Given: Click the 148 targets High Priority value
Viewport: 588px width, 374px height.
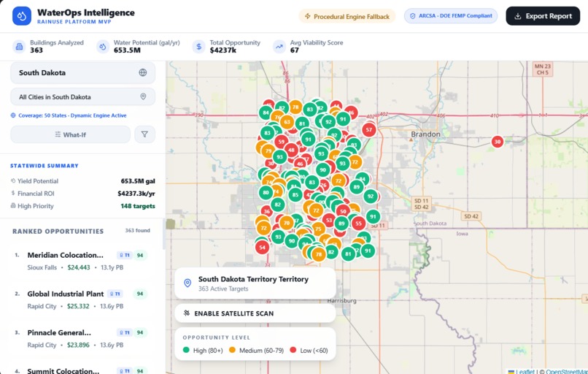Looking at the screenshot, I should click(138, 206).
